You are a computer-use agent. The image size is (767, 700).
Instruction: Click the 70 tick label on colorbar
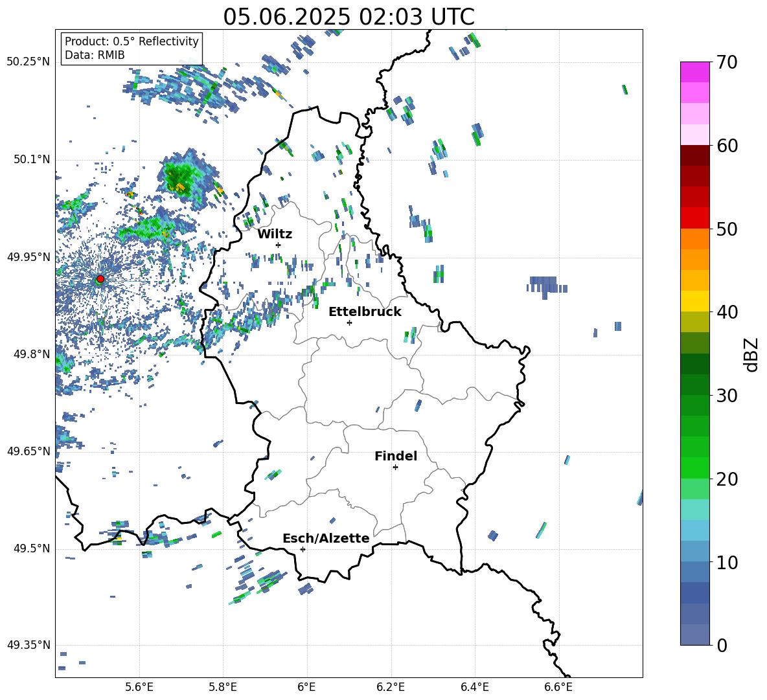pyautogui.click(x=727, y=63)
